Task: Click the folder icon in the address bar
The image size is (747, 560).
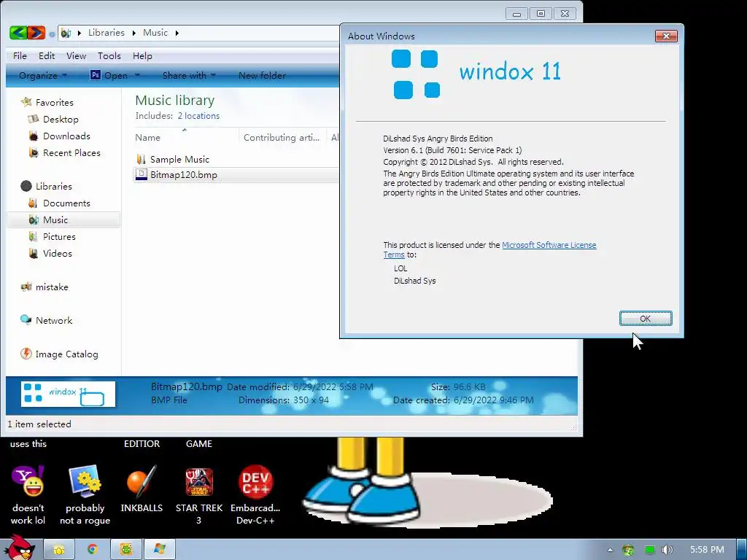Action: [x=66, y=33]
